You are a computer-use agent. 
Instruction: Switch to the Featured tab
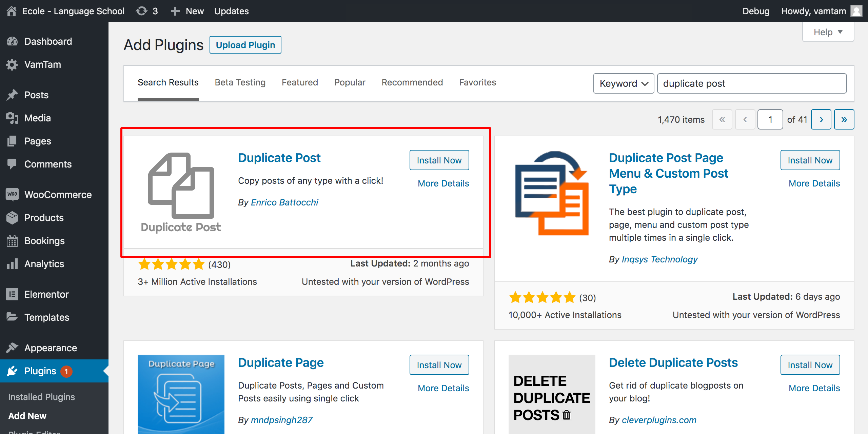tap(300, 82)
